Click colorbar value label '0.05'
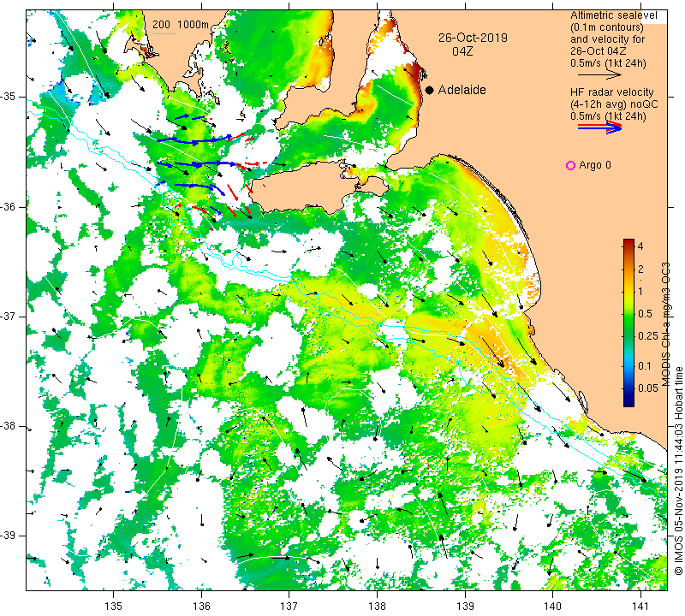685x616 pixels. pos(648,388)
